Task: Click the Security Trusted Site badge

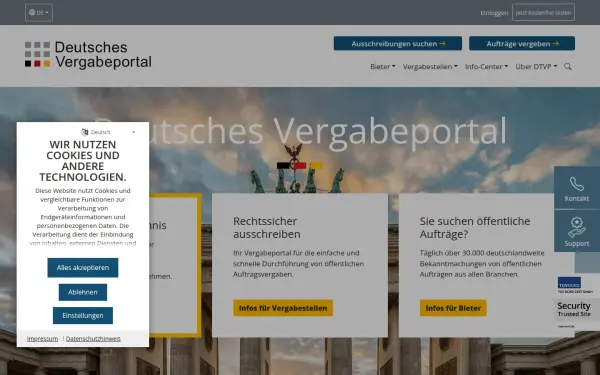Action: [x=575, y=310]
